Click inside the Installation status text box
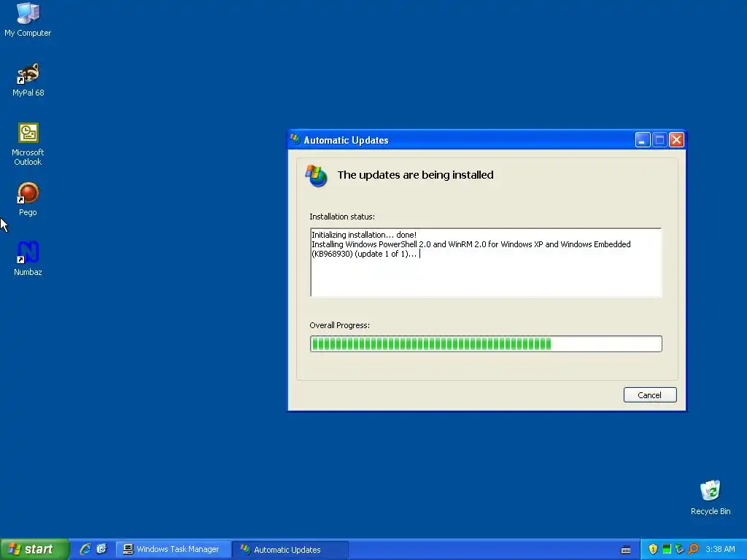The width and height of the screenshot is (747, 560). click(486, 262)
